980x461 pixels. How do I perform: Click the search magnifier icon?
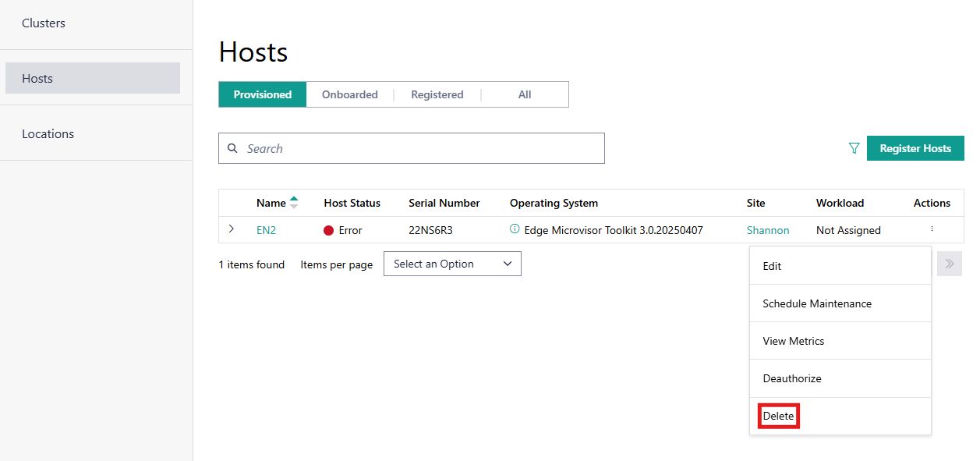pyautogui.click(x=232, y=148)
